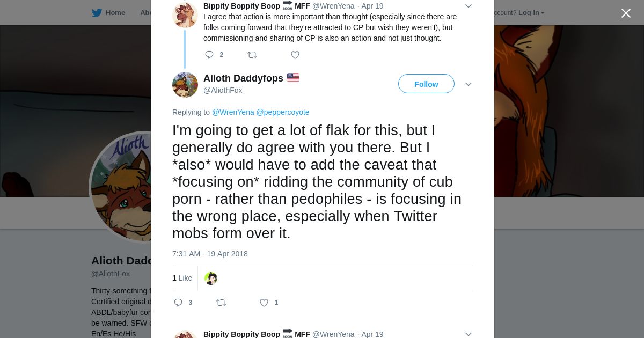Click the Twitter bird Home icon
The width and height of the screenshot is (644, 338).
(x=97, y=13)
